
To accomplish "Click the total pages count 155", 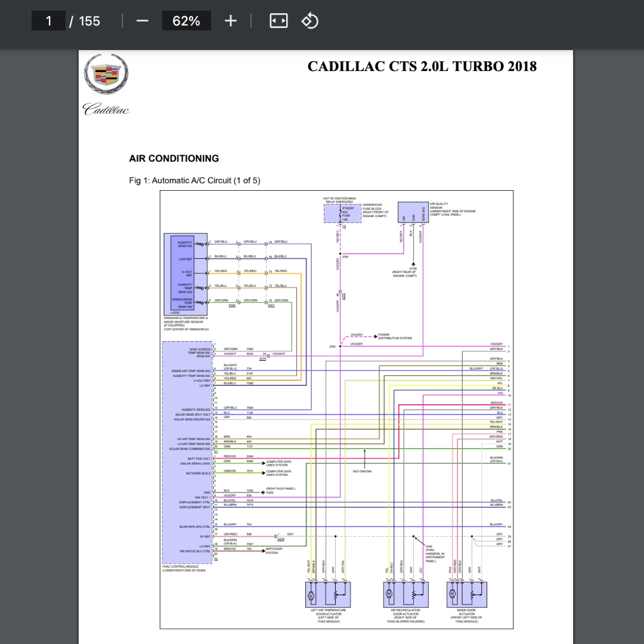I will tap(89, 21).
